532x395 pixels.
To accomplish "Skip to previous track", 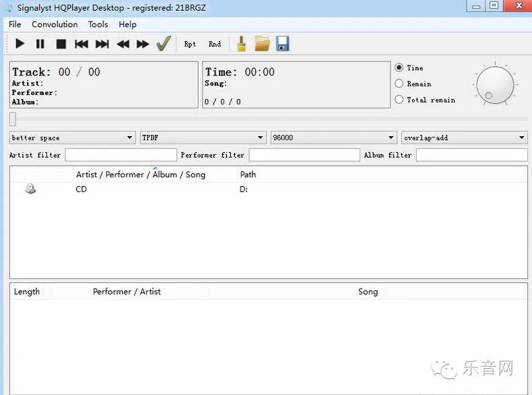I will (x=81, y=44).
